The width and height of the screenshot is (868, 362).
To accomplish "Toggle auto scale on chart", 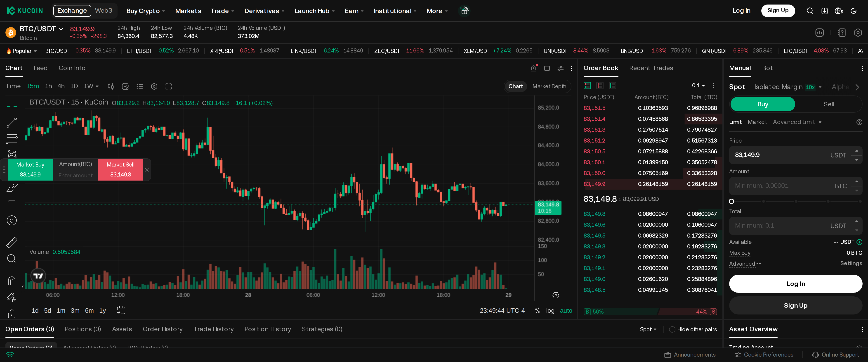I will click(x=566, y=310).
